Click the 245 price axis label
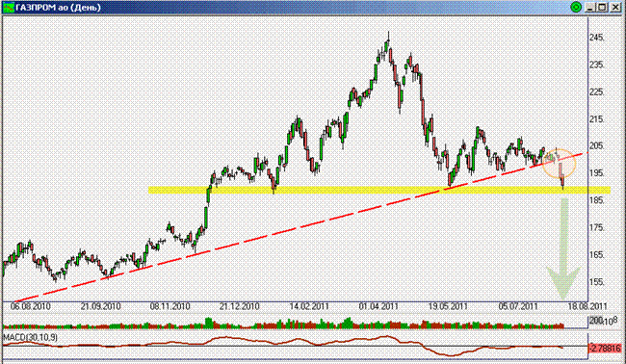 click(596, 38)
